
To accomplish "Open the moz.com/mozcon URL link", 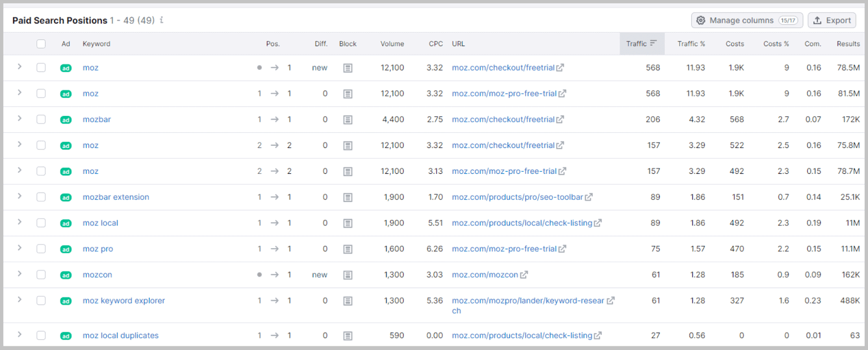I will click(x=485, y=275).
